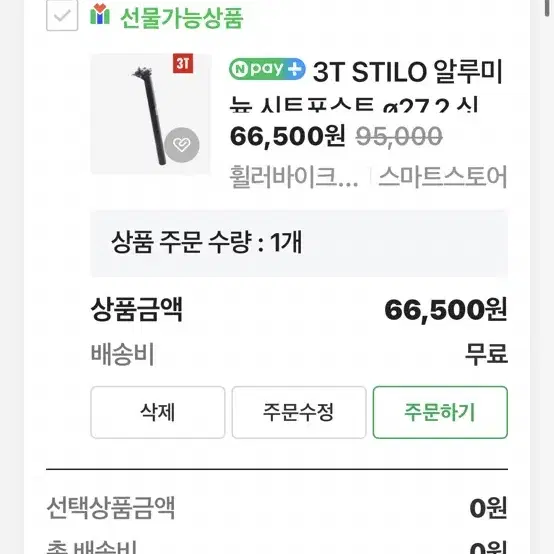Click the green gift box icon
The height and width of the screenshot is (554, 554).
coord(100,14)
